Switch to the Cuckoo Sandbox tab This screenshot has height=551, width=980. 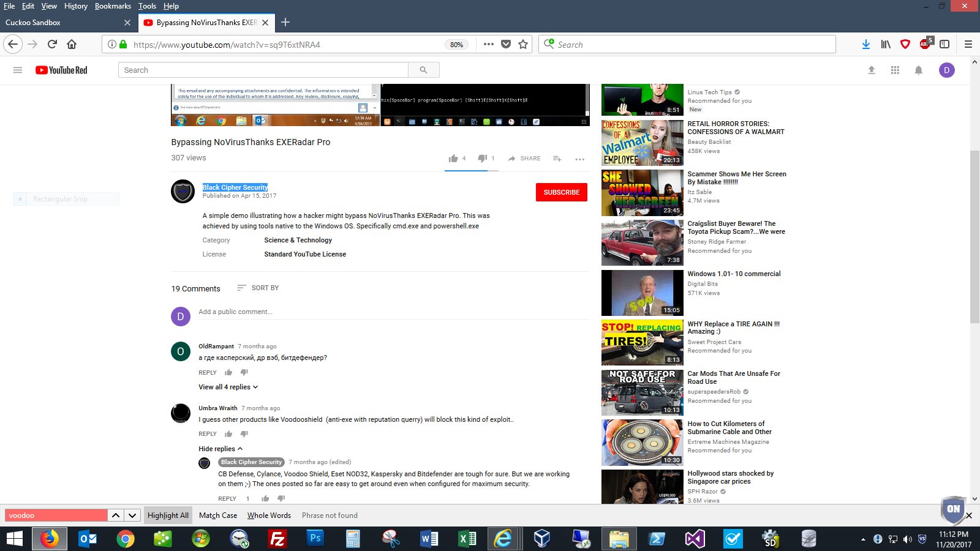(x=67, y=23)
